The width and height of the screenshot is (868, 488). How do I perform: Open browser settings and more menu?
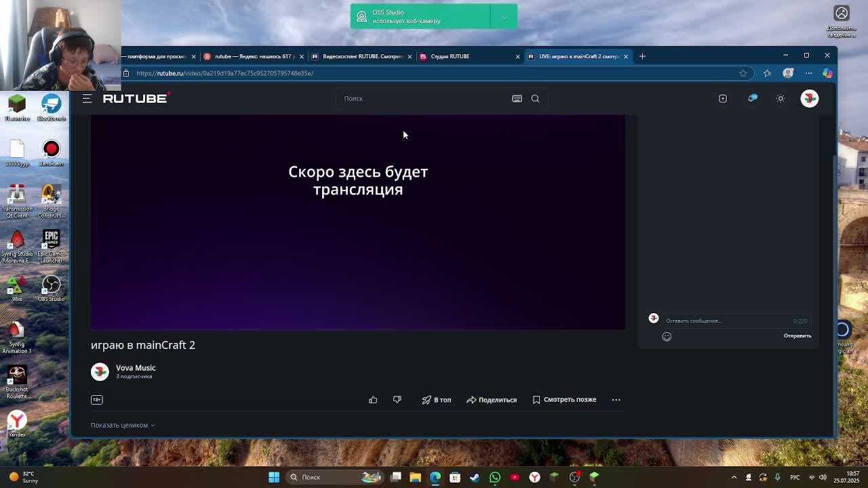tap(808, 73)
